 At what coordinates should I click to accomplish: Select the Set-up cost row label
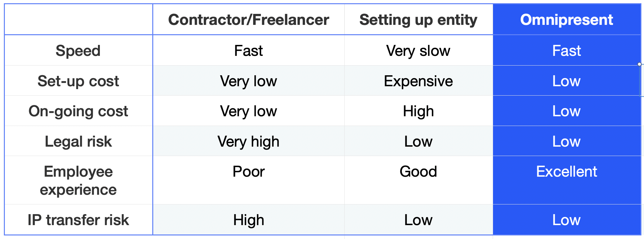coord(78,81)
